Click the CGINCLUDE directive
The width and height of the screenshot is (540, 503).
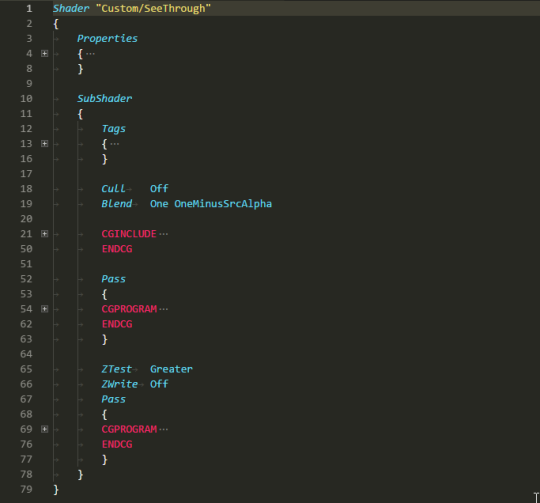click(x=129, y=234)
